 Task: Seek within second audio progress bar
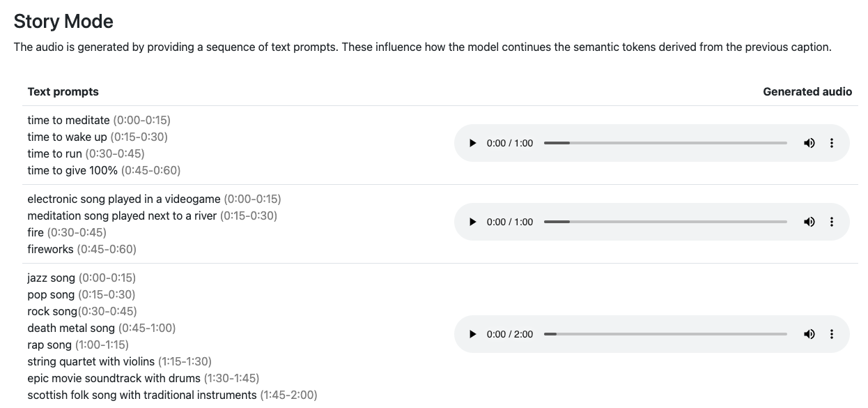click(x=665, y=222)
